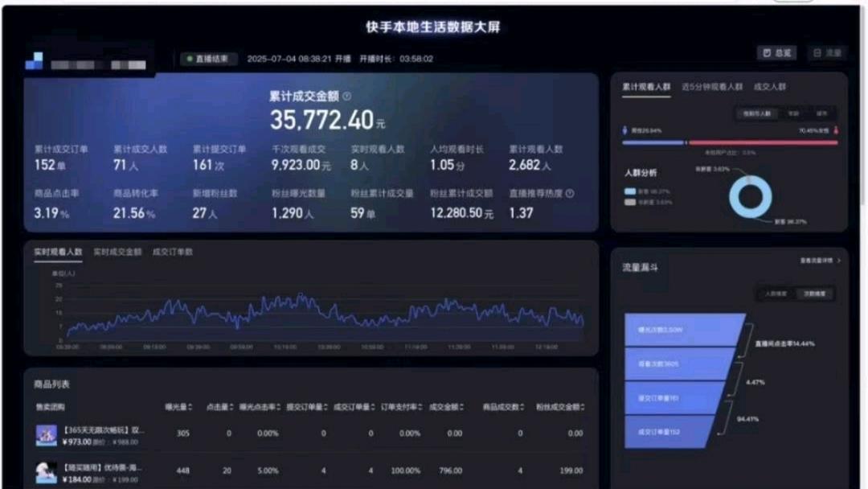Open 查看流量详情 link in funnel panel
The image size is (868, 489).
point(820,261)
